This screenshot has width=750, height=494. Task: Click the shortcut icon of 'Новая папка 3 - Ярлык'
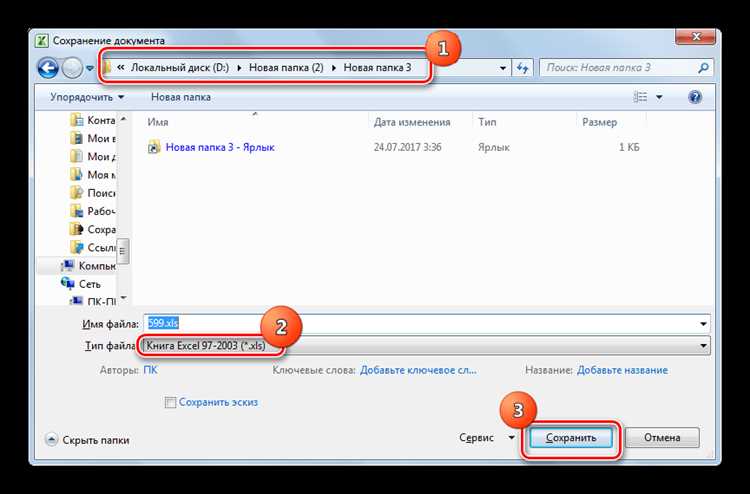[154, 147]
